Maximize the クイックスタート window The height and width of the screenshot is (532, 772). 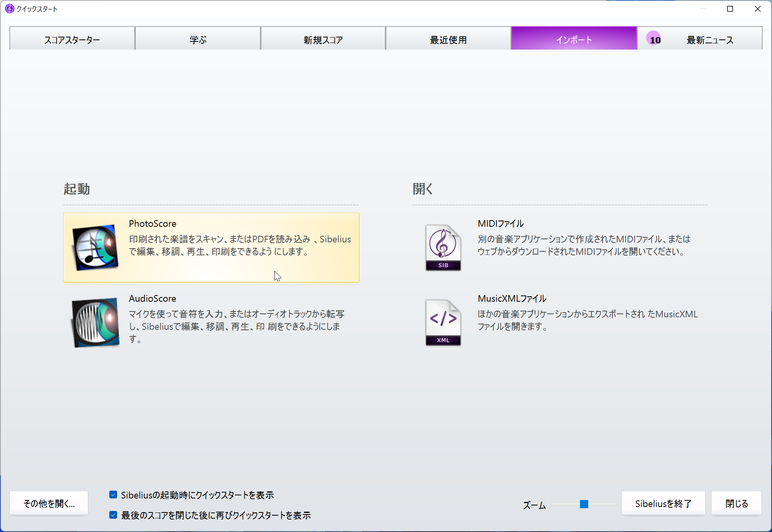[730, 9]
